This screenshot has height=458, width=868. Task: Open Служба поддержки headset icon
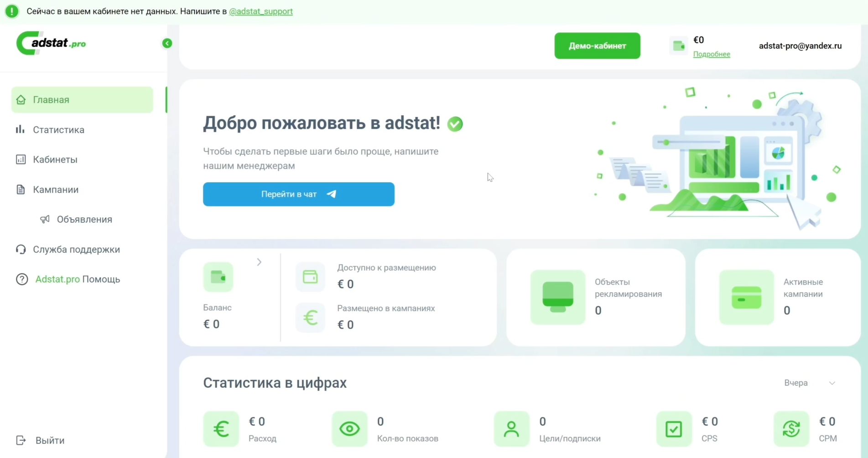21,249
